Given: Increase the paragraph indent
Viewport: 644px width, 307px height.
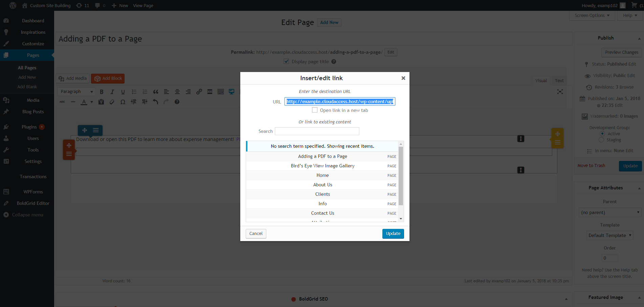Looking at the screenshot, I should coord(145,102).
